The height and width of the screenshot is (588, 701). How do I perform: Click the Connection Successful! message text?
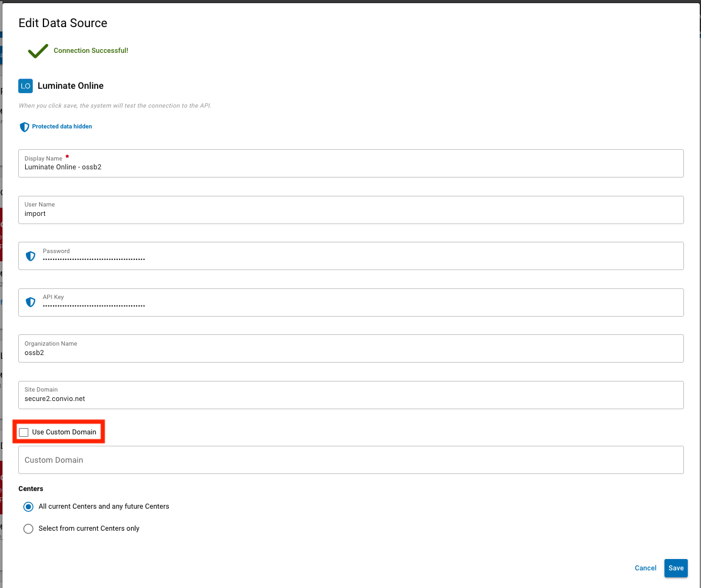click(91, 50)
